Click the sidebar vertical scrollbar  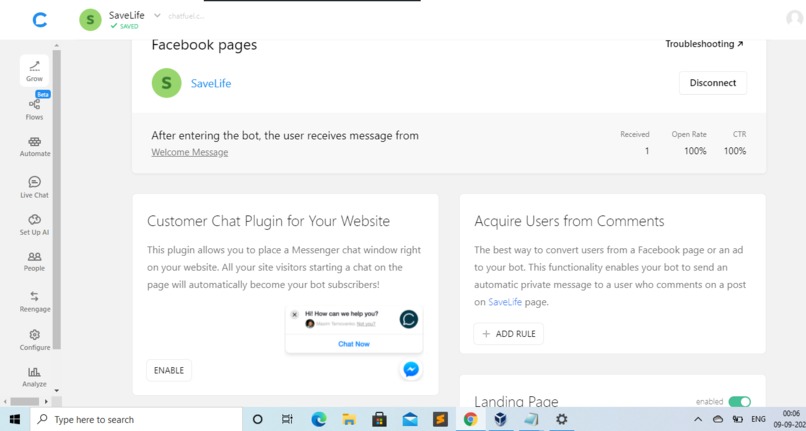tap(57, 200)
